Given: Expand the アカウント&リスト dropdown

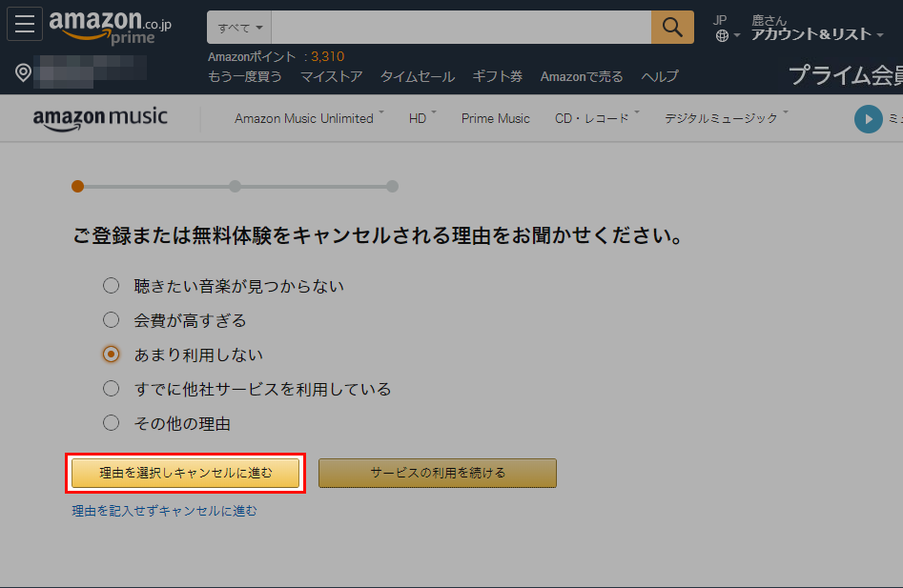Looking at the screenshot, I should pos(816,34).
